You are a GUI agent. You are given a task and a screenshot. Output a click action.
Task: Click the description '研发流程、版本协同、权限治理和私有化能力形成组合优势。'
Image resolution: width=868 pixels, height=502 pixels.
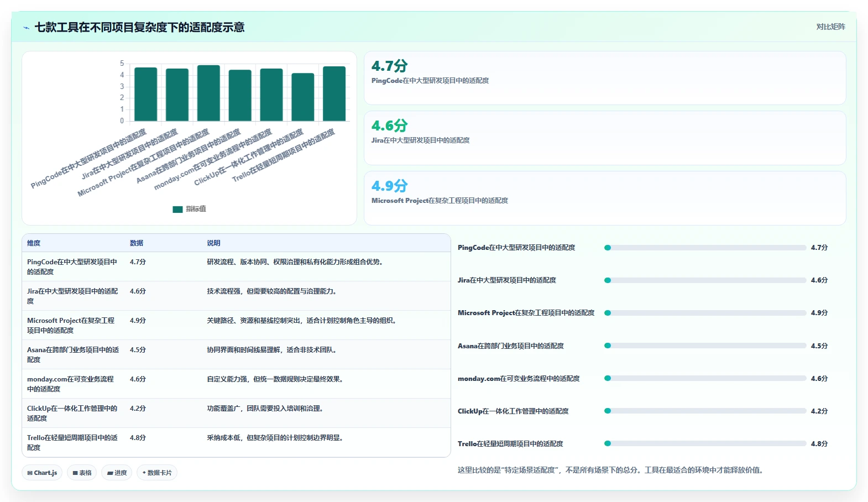pos(296,262)
